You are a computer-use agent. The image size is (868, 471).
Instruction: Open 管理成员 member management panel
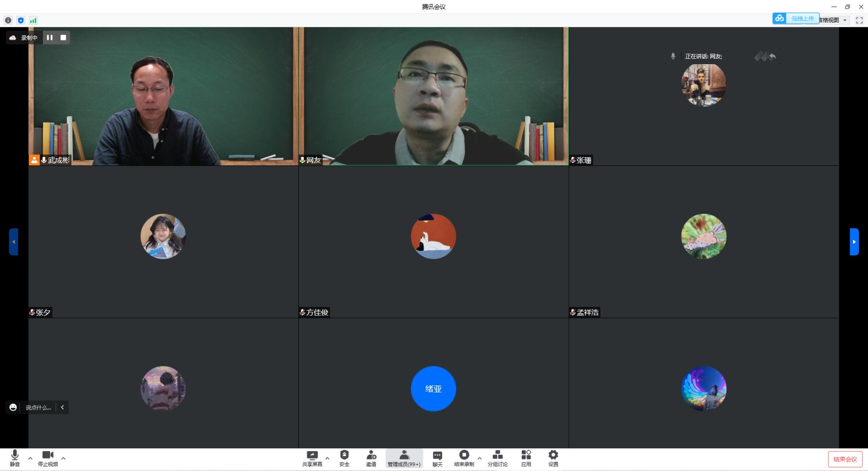pos(404,458)
